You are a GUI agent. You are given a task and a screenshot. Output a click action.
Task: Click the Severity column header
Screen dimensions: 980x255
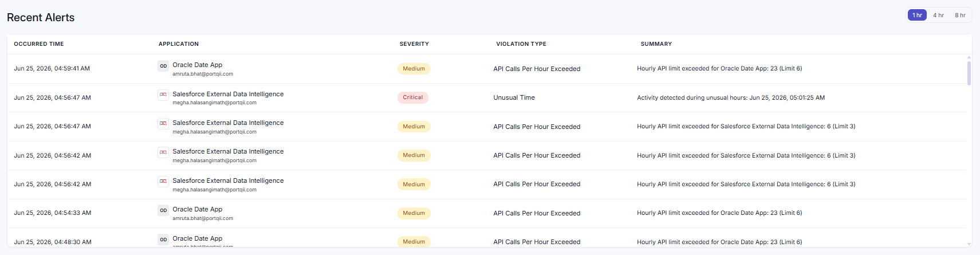pyautogui.click(x=414, y=44)
